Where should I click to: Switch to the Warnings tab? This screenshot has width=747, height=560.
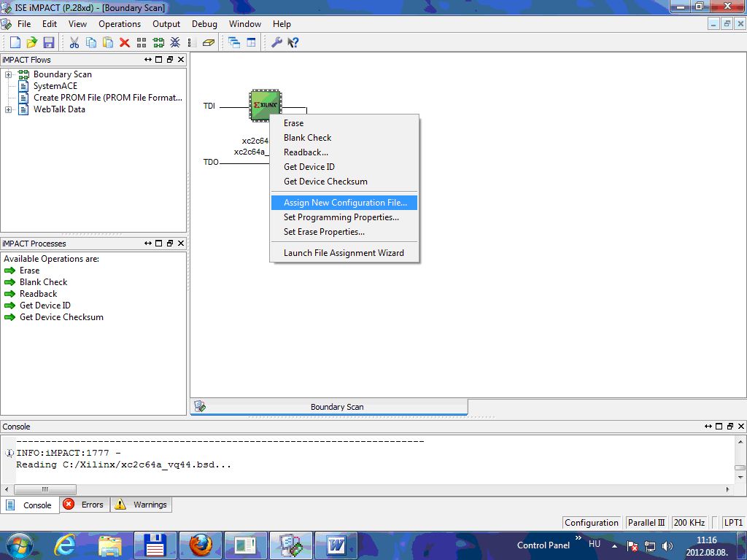(x=142, y=505)
